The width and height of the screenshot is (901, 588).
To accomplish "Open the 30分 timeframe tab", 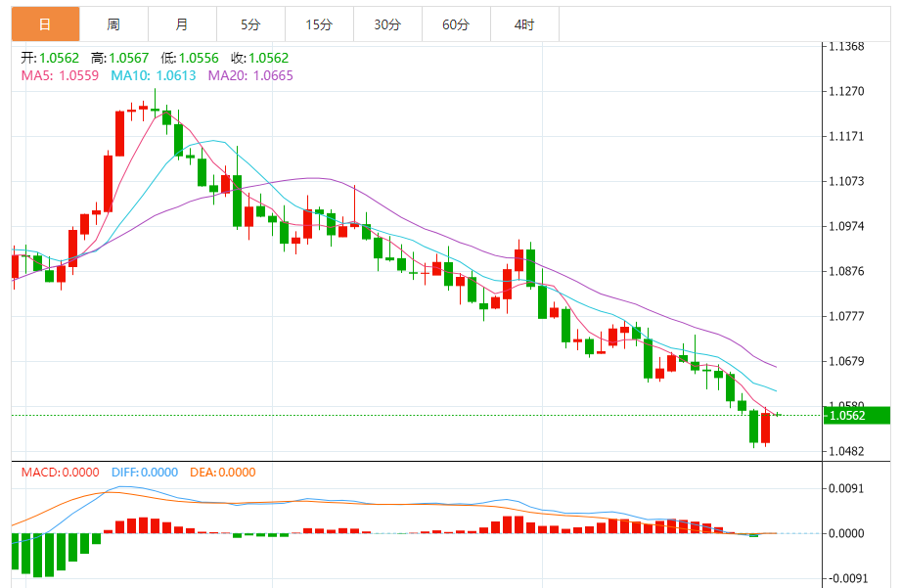I will (x=387, y=24).
